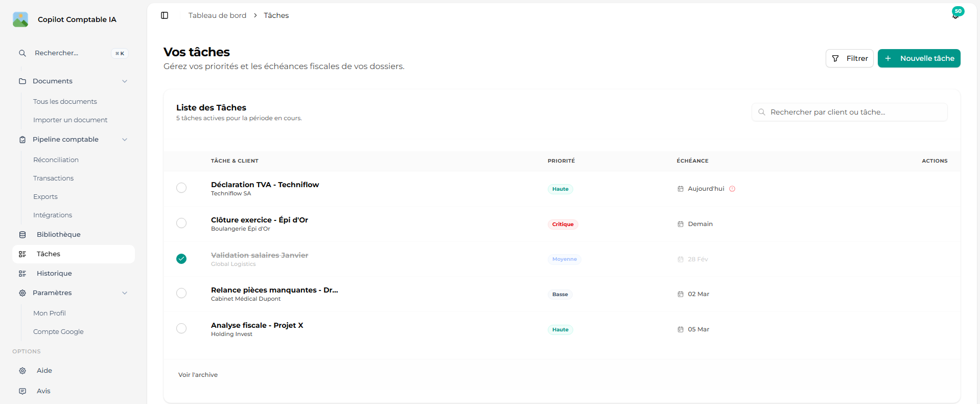Open the notifications bell icon
The width and height of the screenshot is (980, 404).
[955, 16]
